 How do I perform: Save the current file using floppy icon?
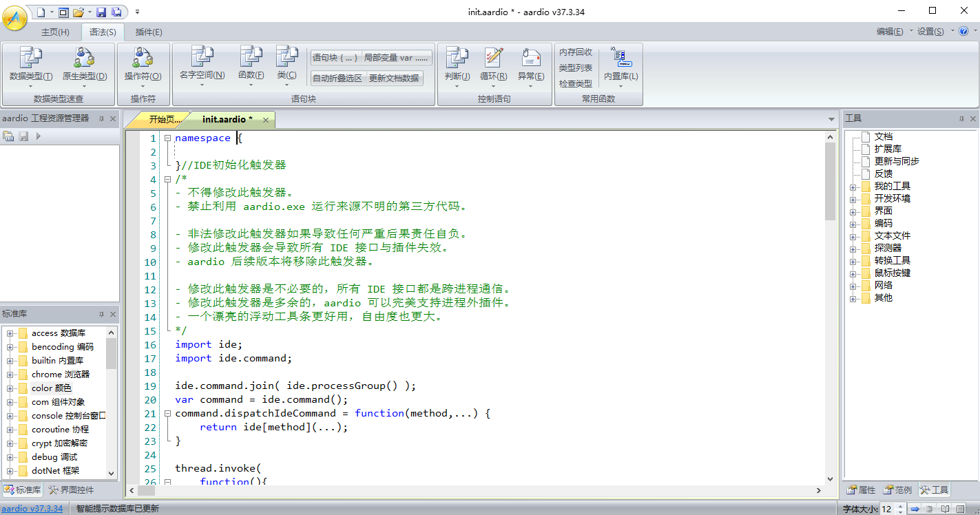(x=101, y=12)
